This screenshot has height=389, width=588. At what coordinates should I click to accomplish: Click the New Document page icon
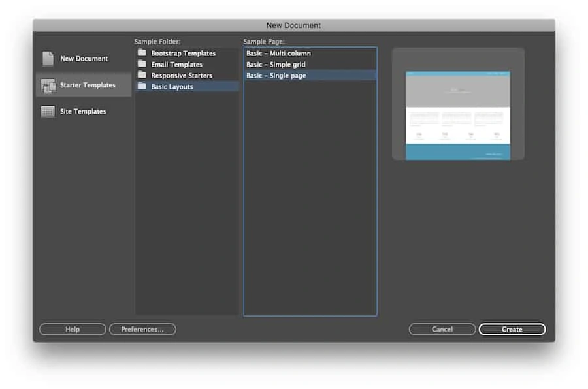tap(48, 59)
